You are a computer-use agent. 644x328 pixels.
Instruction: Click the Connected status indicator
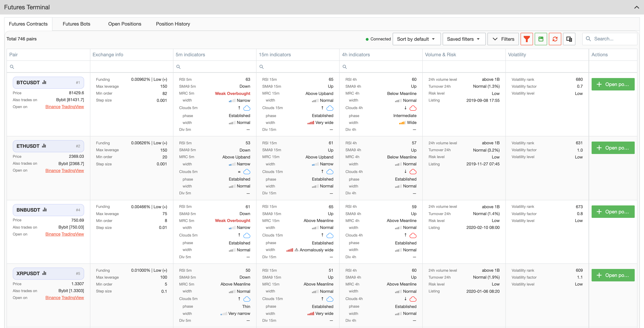point(378,39)
